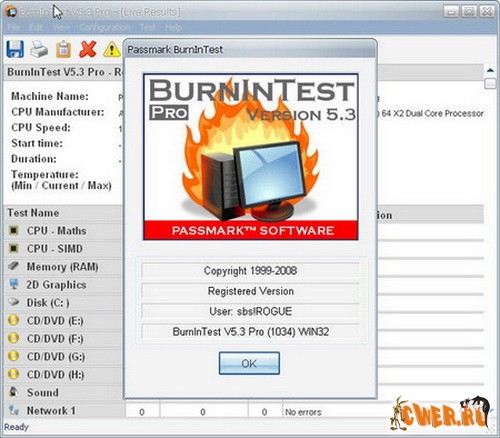Select the CPU - Maths test row
500x438 pixels.
point(63,231)
